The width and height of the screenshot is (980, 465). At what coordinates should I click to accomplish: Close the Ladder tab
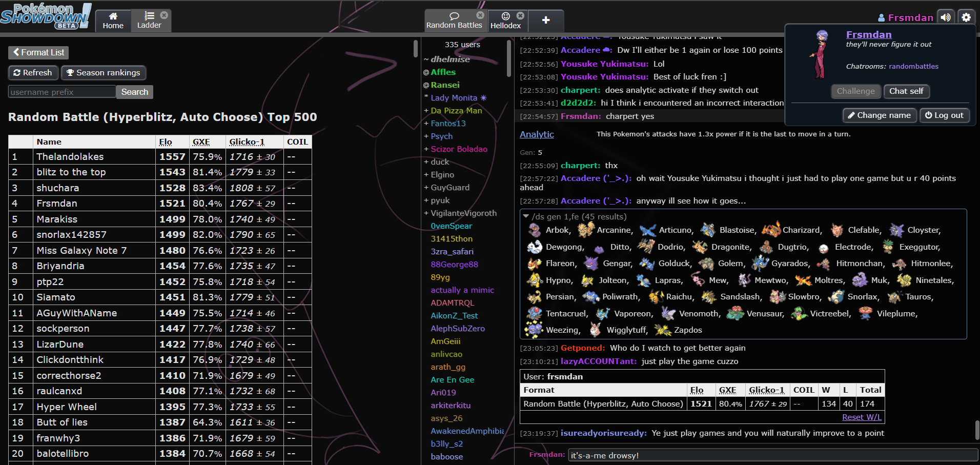pos(164,15)
